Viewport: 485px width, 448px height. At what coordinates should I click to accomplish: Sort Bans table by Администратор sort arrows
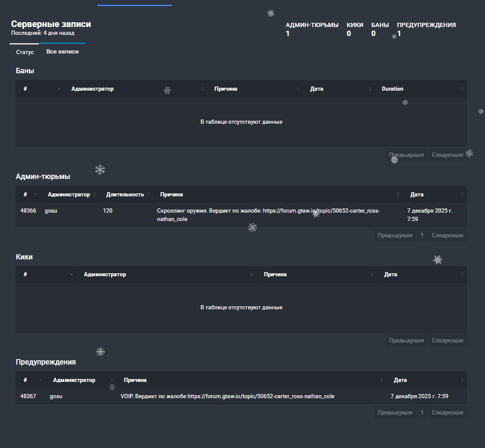pos(203,89)
